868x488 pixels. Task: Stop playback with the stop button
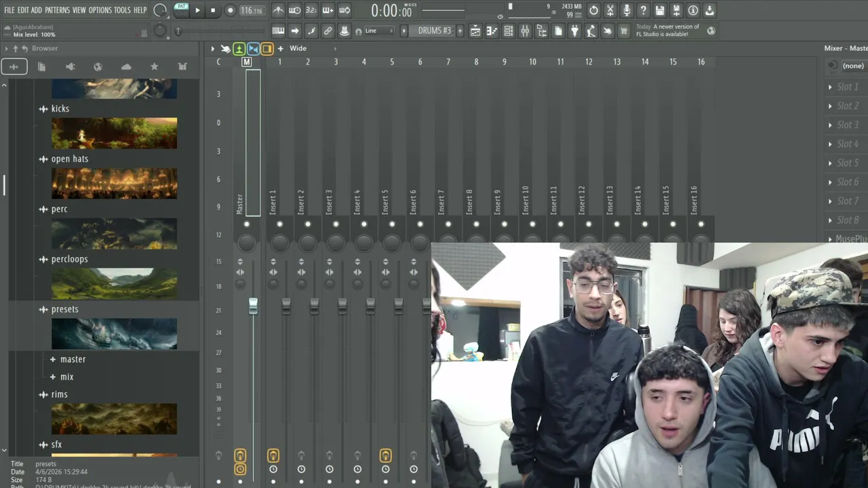(213, 10)
